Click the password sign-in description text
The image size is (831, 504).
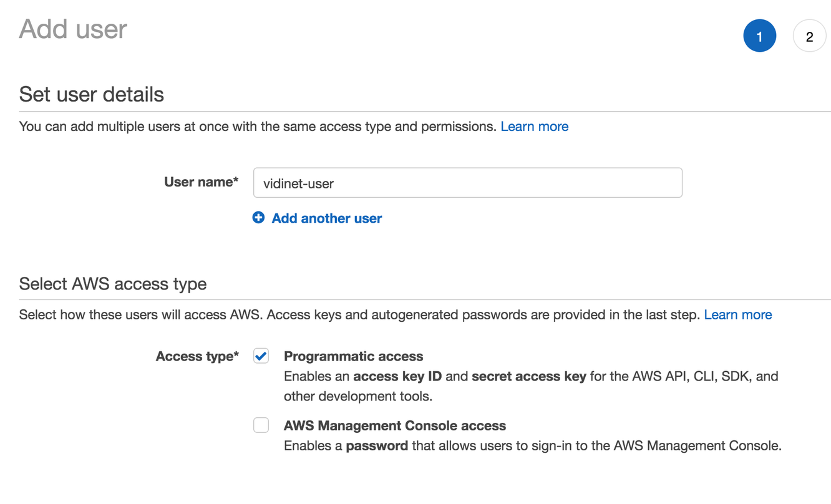[x=532, y=446]
